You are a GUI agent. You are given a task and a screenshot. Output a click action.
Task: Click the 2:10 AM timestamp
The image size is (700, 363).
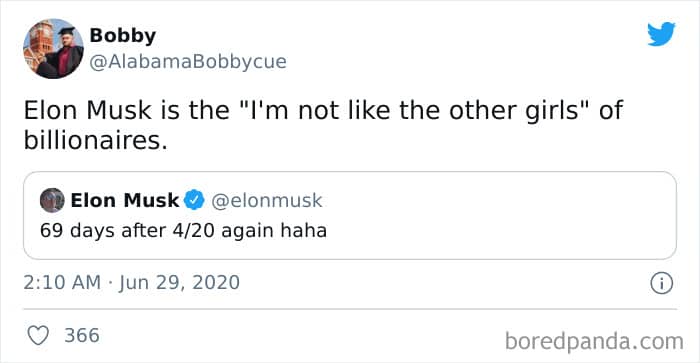click(x=62, y=283)
